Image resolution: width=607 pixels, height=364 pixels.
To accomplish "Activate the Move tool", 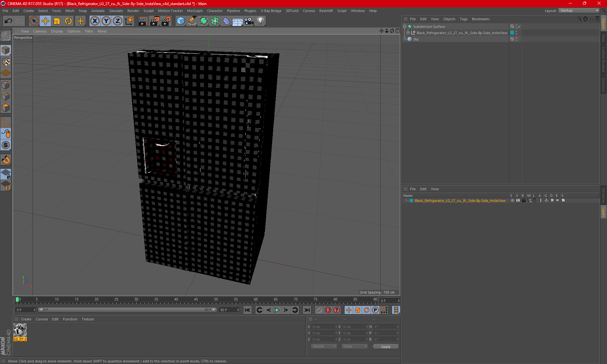I will click(x=46, y=21).
